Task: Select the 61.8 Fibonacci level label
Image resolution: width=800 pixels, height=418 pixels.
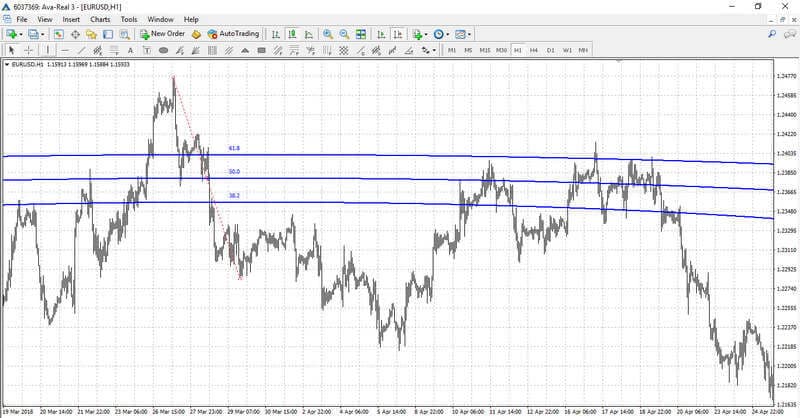Action: (x=234, y=148)
